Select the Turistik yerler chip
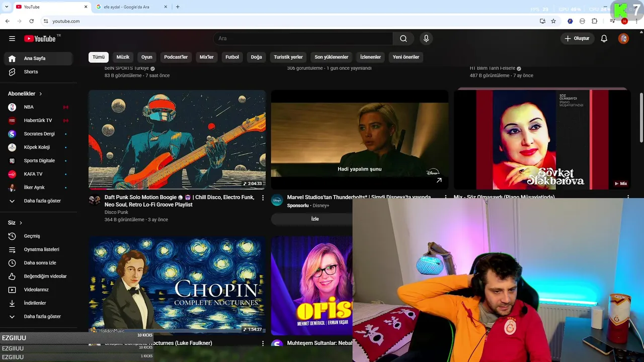 pyautogui.click(x=288, y=57)
